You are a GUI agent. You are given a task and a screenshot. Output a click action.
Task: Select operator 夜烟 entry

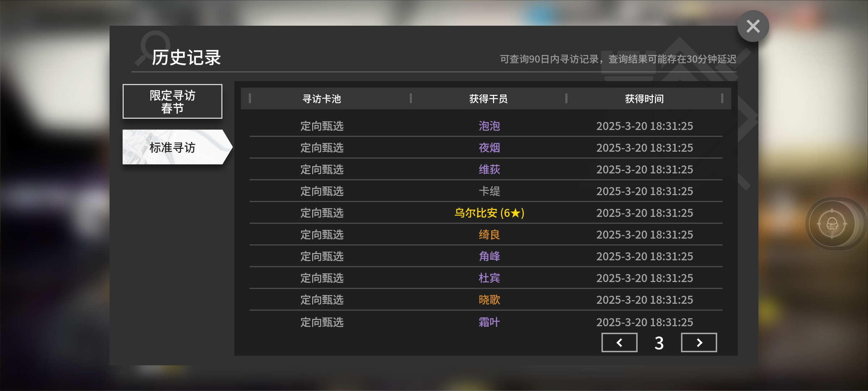click(489, 148)
